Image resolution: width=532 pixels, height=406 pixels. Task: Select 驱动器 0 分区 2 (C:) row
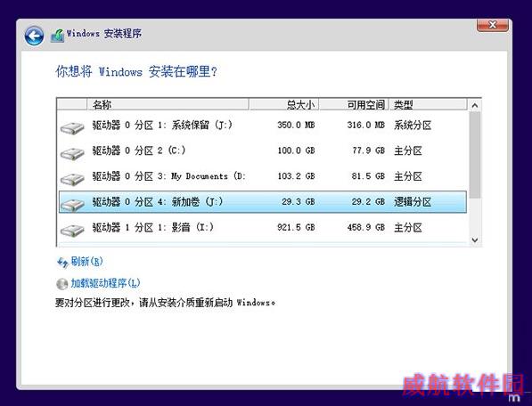[x=263, y=150]
